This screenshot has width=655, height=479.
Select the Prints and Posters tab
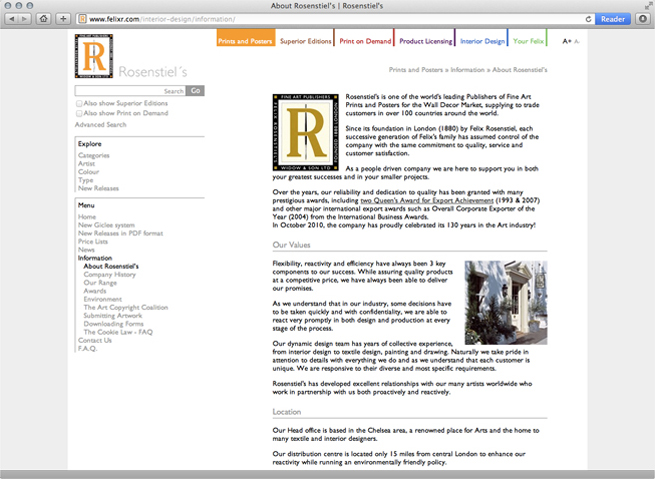pyautogui.click(x=246, y=38)
